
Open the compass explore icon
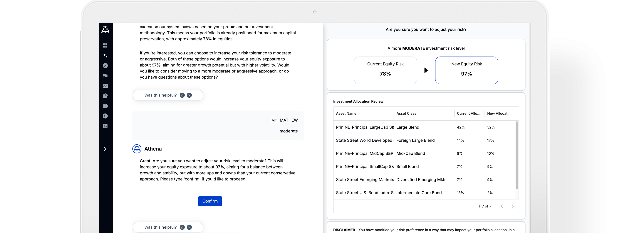(105, 66)
